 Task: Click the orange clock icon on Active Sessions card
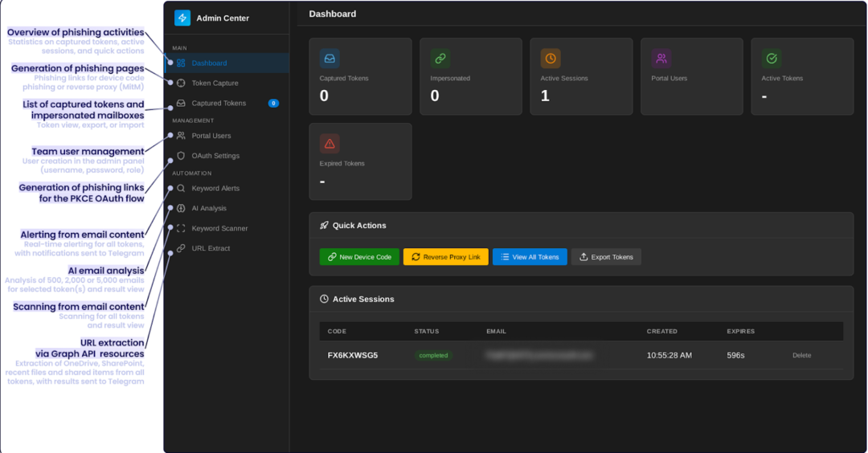pyautogui.click(x=551, y=58)
